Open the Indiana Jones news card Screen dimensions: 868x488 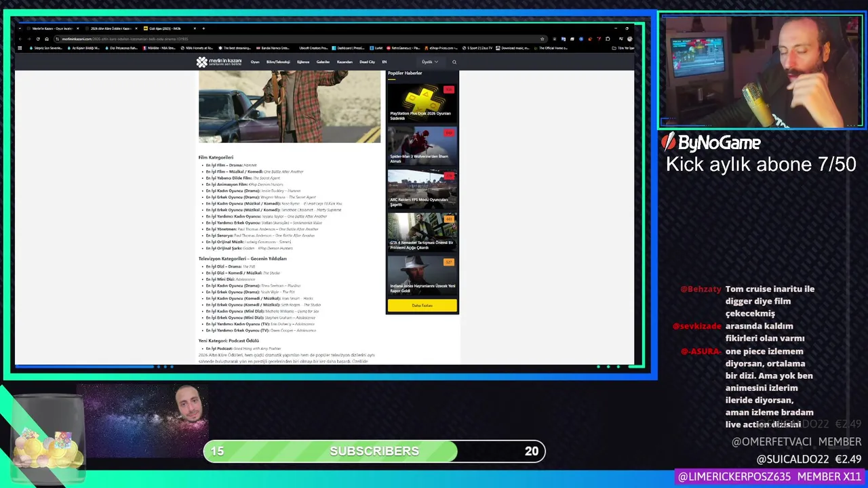[422, 276]
